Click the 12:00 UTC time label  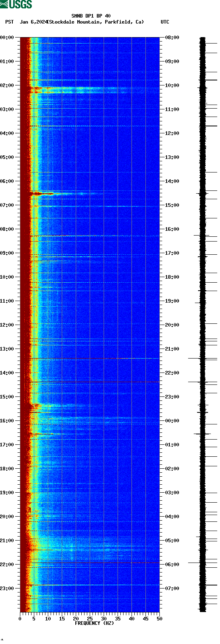pyautogui.click(x=172, y=133)
